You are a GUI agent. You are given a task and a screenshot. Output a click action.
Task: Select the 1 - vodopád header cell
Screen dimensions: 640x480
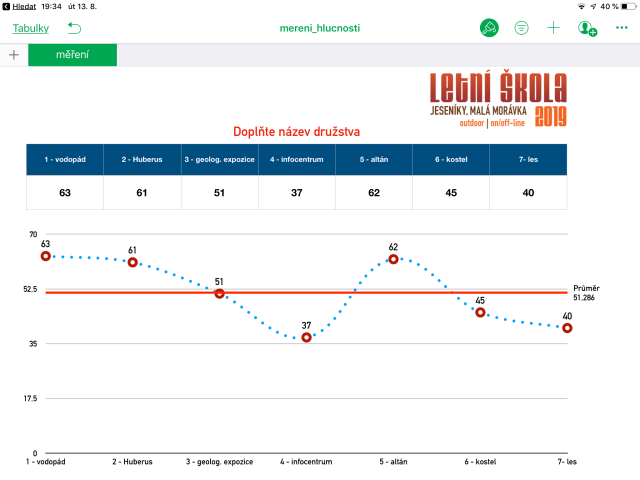pos(65,160)
